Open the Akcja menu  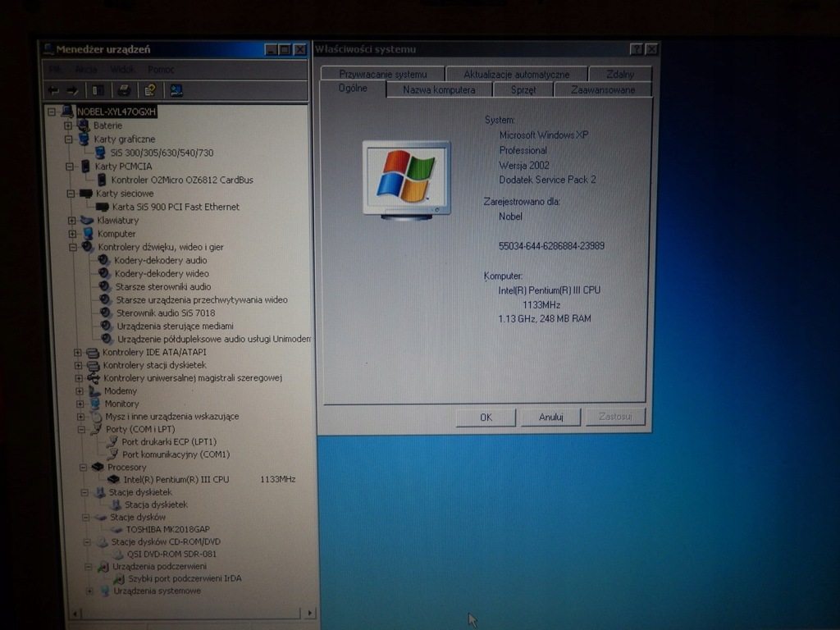click(85, 70)
